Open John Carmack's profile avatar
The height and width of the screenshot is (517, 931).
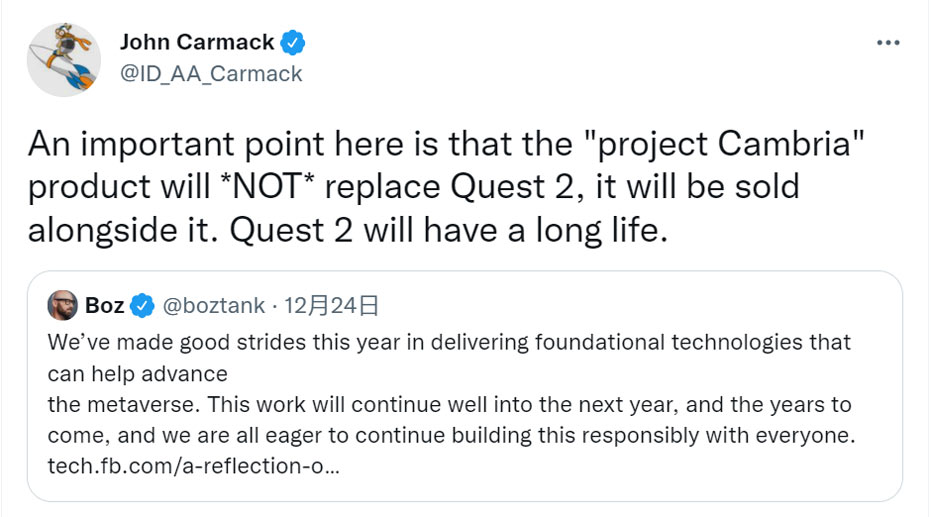[x=64, y=59]
